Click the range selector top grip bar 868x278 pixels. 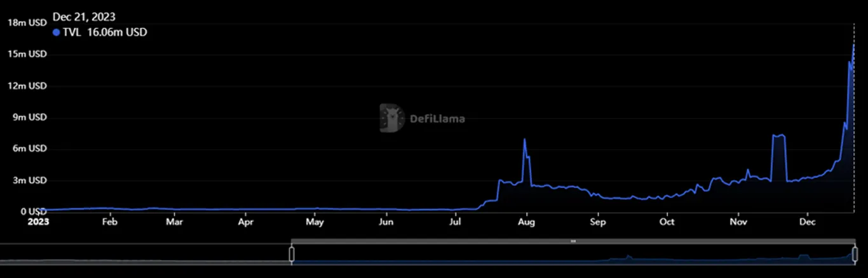click(573, 241)
